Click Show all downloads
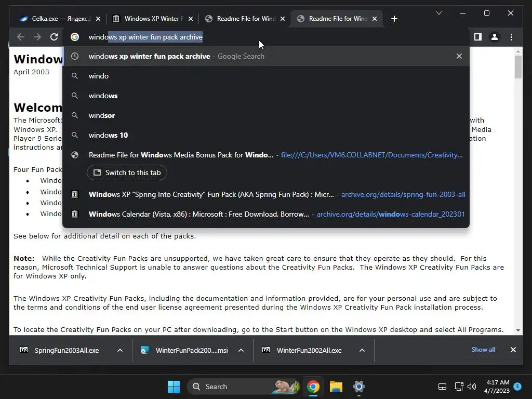This screenshot has width=532, height=399. click(483, 350)
